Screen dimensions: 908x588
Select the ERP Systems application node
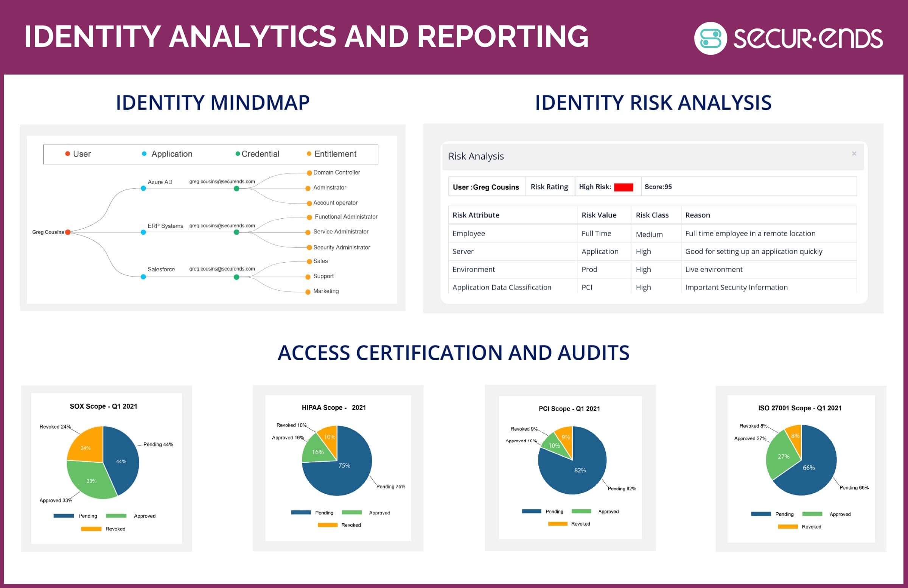click(x=143, y=232)
